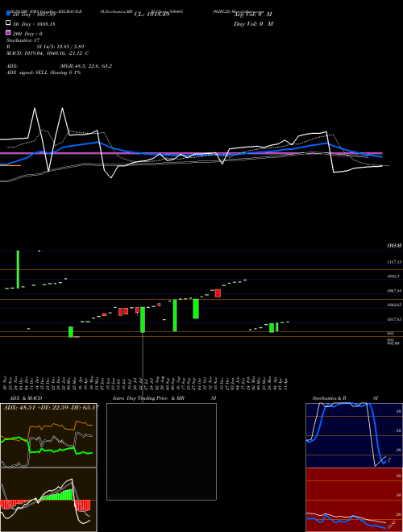Click the white 50 Day legend swatch
Screen dimensions: 403x532
(x=9, y=23)
